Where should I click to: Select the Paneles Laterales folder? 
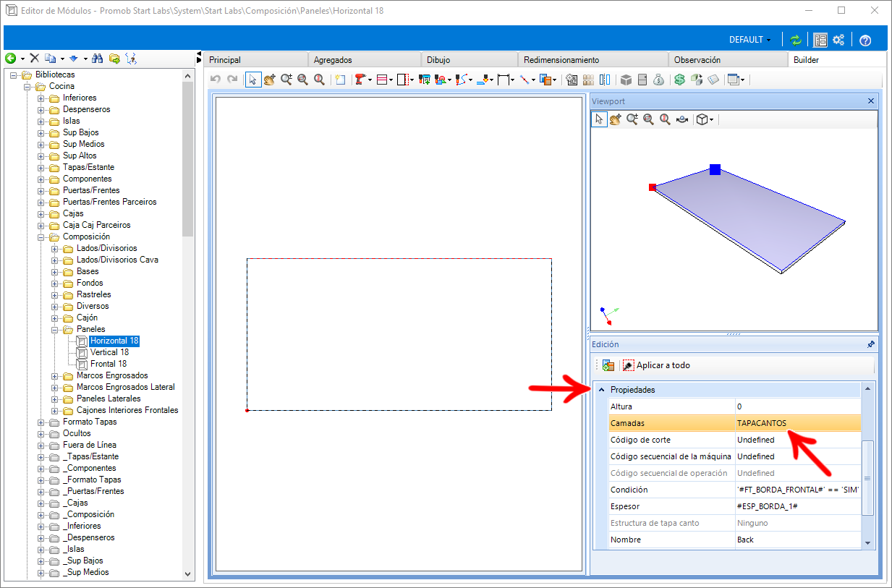click(x=109, y=399)
